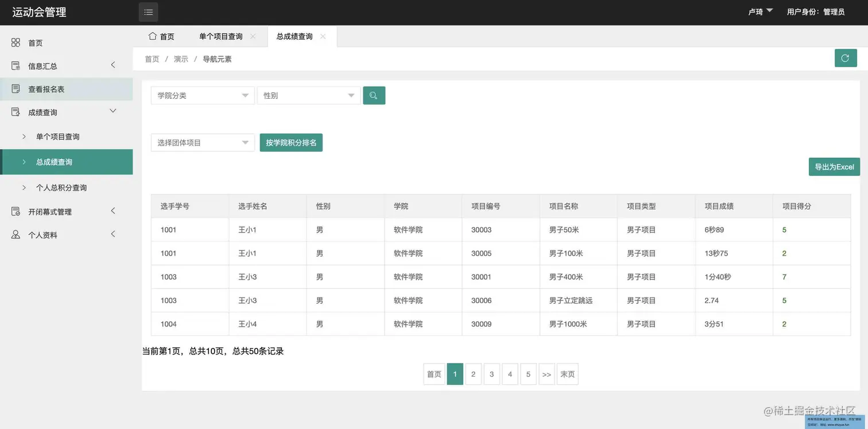This screenshot has height=429, width=868.
Task: Close the 单个项目查询 tab
Action: click(x=253, y=36)
